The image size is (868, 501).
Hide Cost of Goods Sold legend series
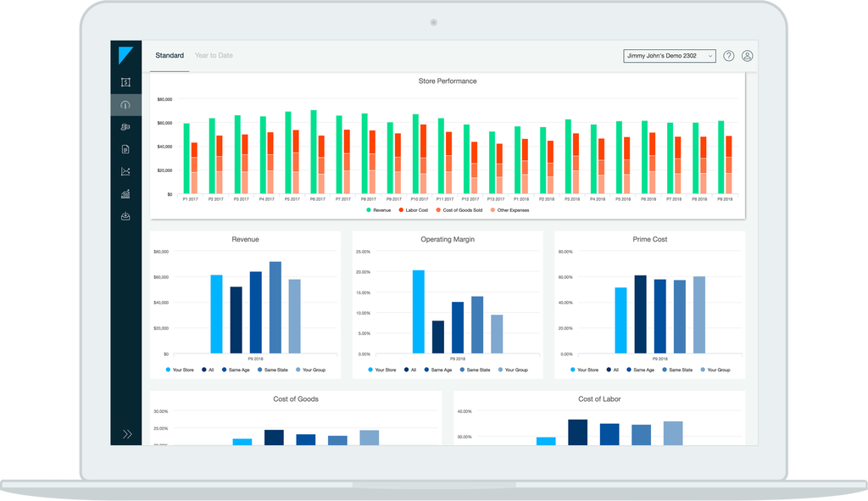click(459, 209)
